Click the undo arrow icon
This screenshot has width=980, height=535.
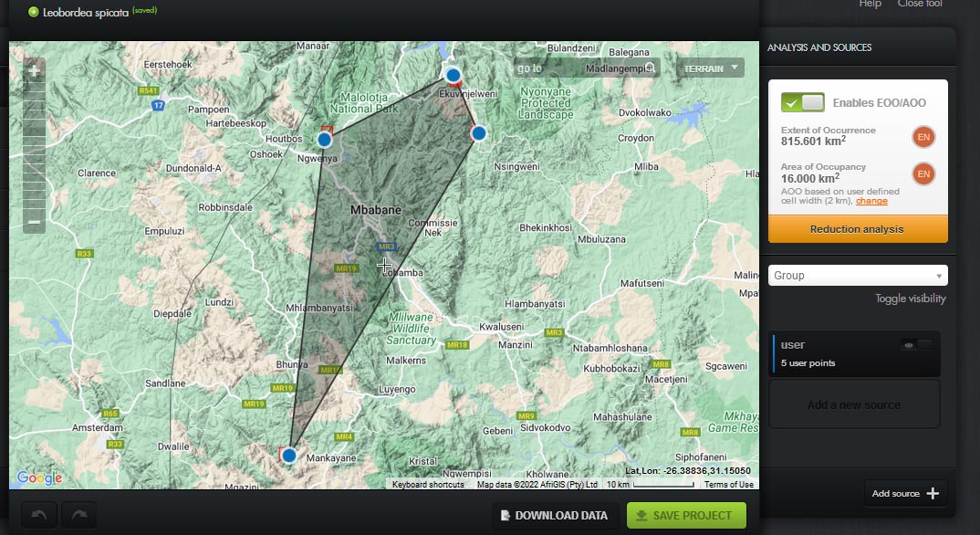38,516
